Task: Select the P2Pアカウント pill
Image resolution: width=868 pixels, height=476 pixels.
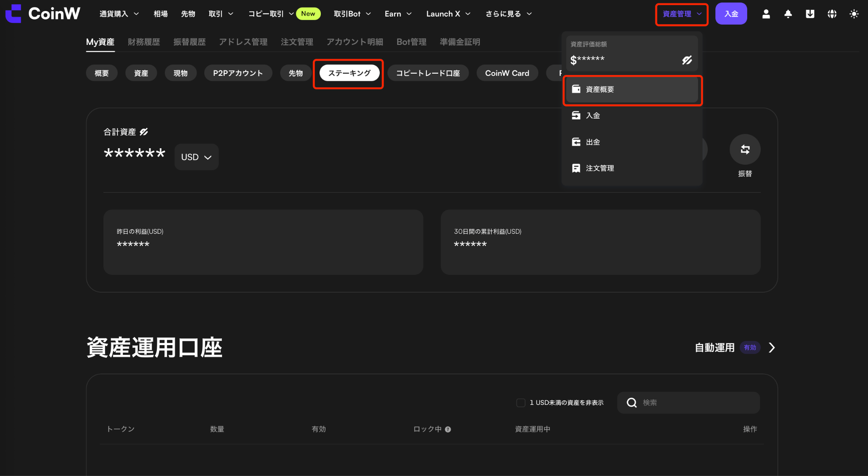Action: click(238, 73)
